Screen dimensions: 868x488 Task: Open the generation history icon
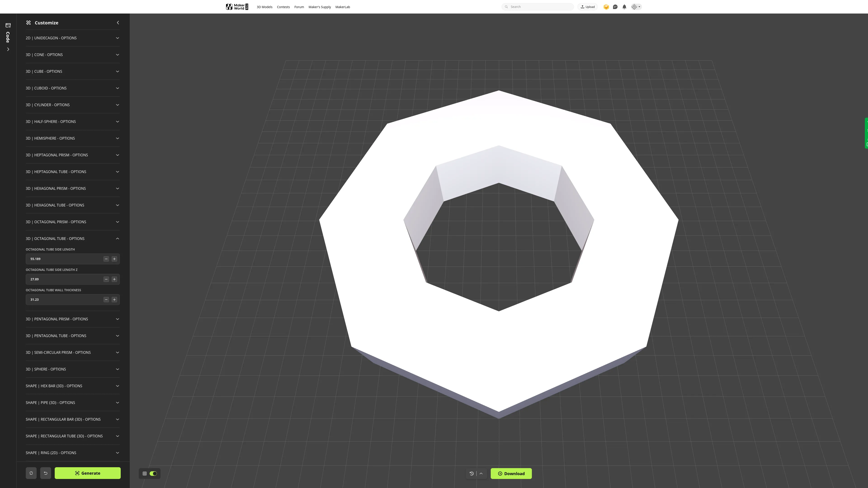(x=471, y=473)
